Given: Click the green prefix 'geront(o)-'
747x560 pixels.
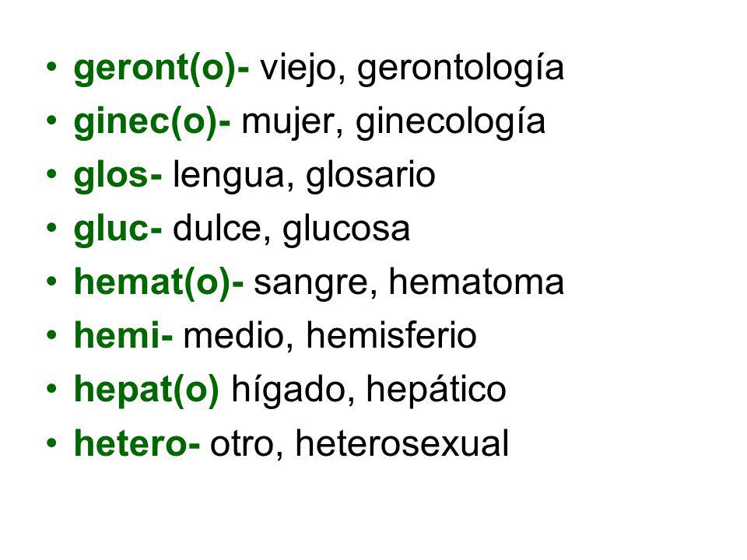Looking at the screenshot, I should tap(162, 68).
